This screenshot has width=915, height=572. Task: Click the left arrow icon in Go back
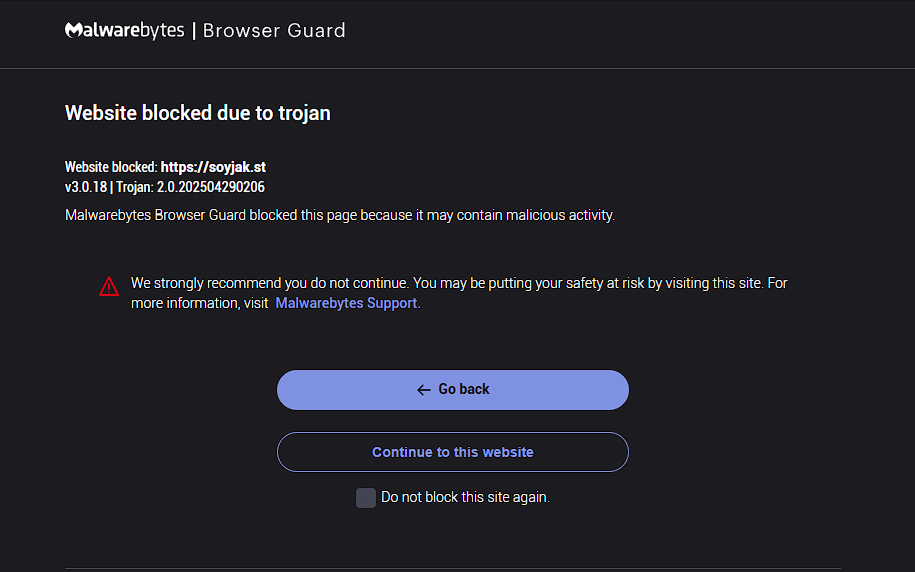pyautogui.click(x=424, y=390)
